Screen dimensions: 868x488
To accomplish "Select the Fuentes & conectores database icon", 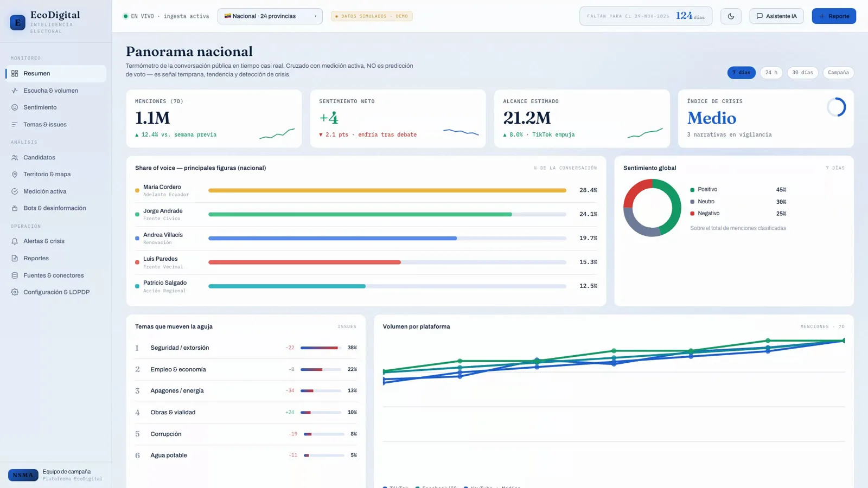I will (15, 275).
